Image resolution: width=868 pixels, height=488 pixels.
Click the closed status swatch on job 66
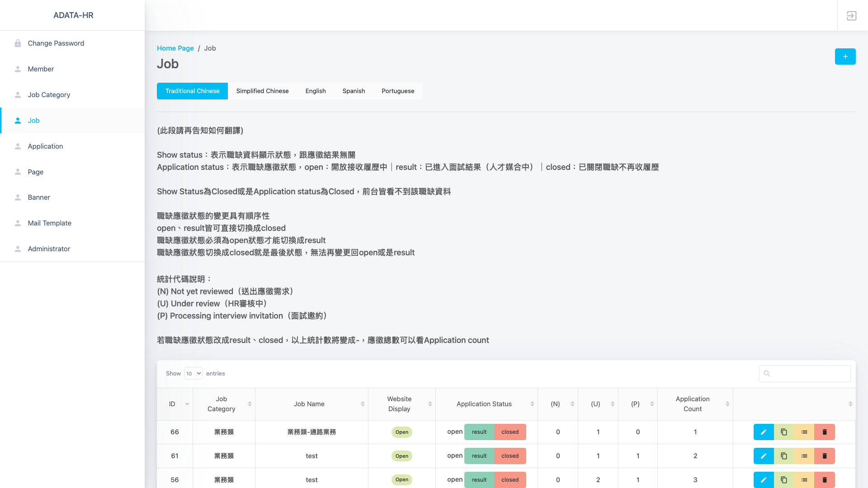510,432
